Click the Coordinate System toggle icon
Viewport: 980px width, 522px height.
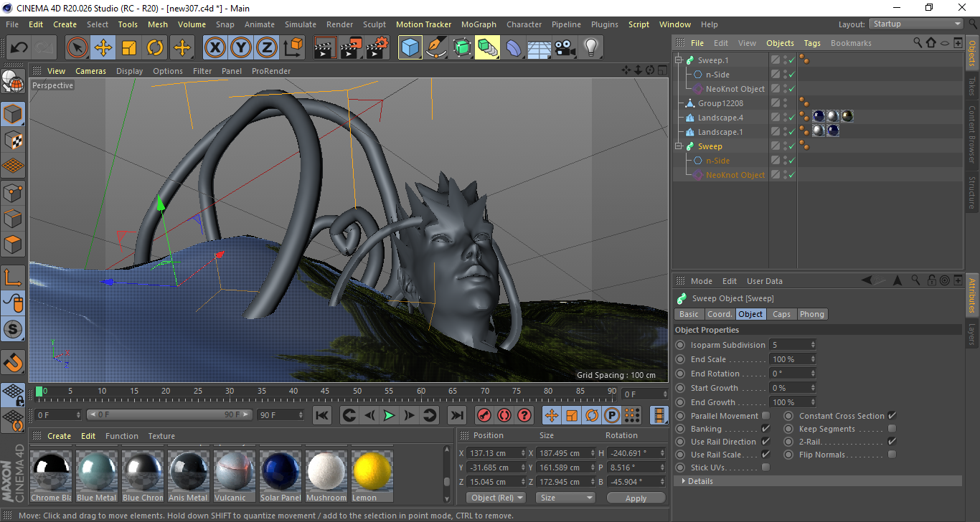coord(293,48)
